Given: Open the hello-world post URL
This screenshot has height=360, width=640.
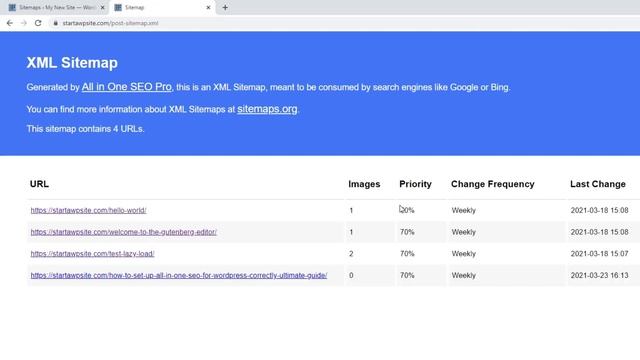Looking at the screenshot, I should pos(88,210).
